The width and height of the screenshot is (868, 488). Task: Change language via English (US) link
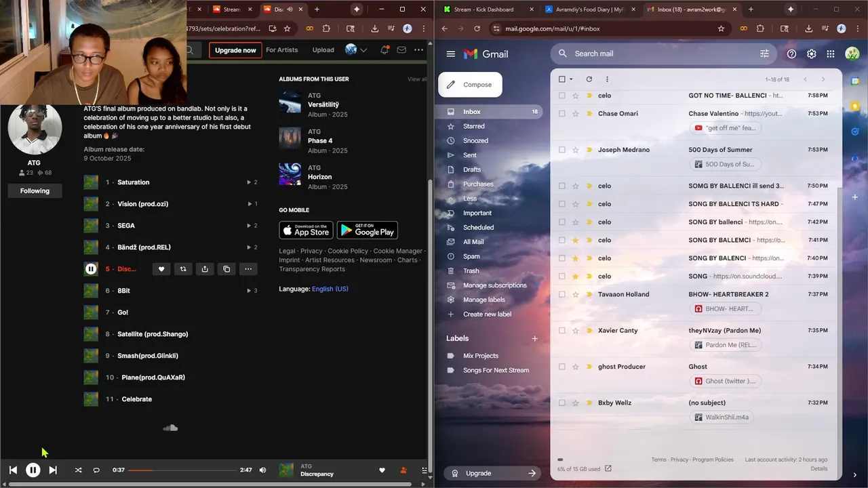click(x=330, y=289)
